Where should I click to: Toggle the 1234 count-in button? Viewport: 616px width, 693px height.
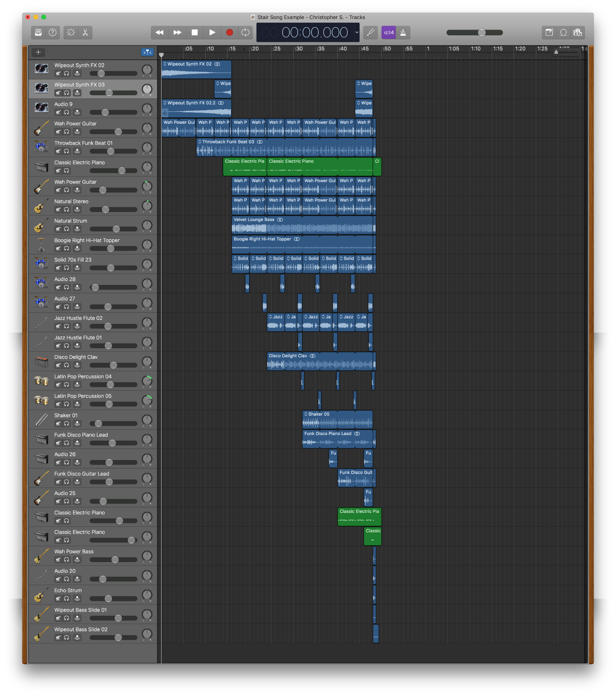tap(388, 32)
